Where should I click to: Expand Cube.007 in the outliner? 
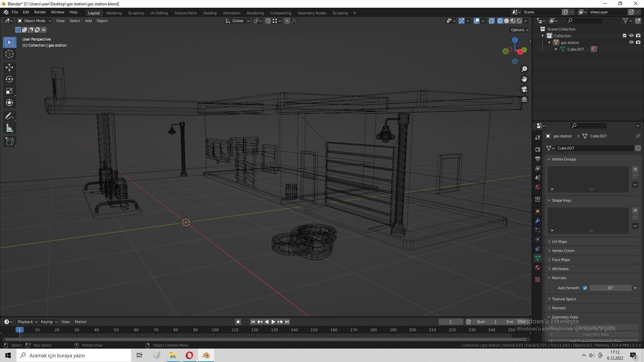(556, 49)
